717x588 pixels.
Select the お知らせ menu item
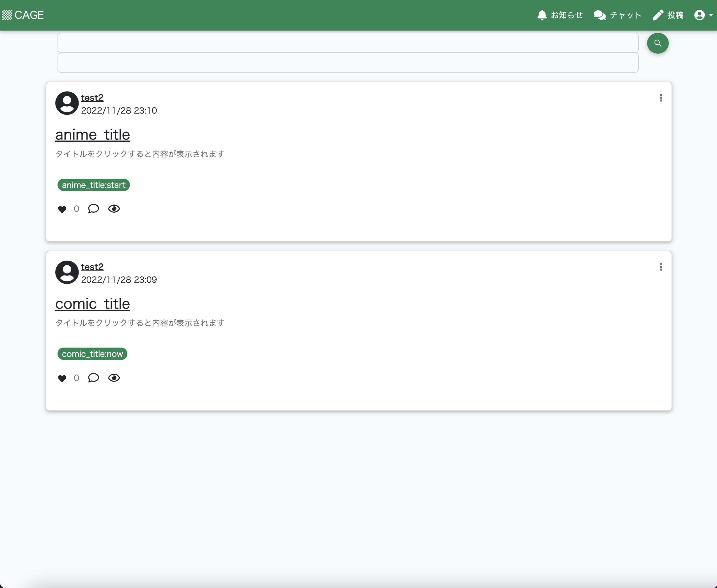point(567,15)
